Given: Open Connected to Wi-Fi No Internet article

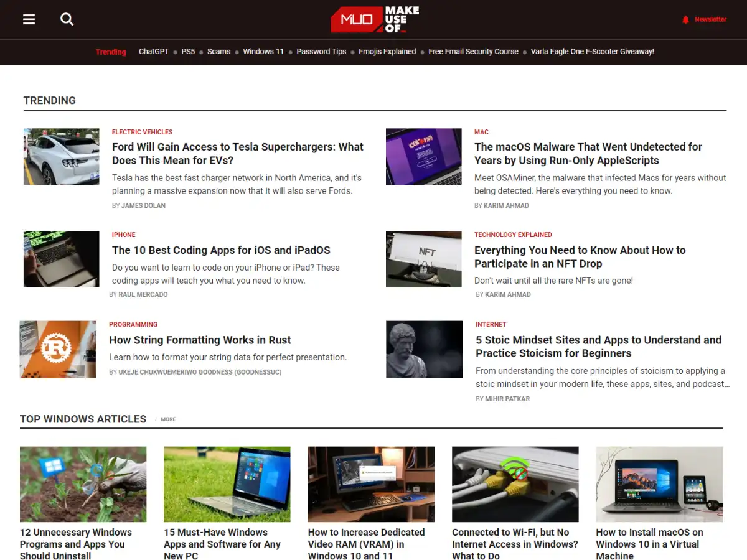Looking at the screenshot, I should point(515,544).
